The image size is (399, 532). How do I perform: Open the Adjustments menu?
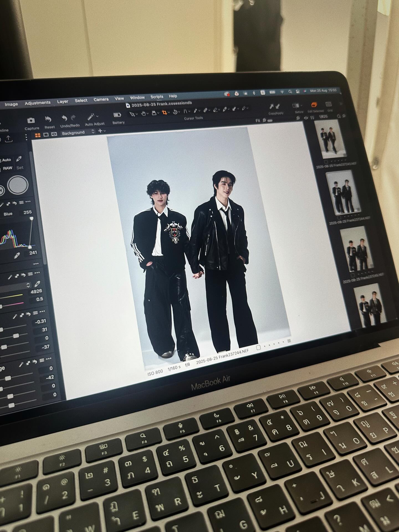point(38,103)
